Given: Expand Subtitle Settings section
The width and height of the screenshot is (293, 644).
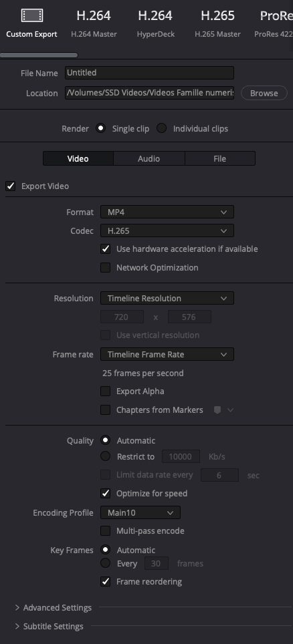Looking at the screenshot, I should point(17,627).
